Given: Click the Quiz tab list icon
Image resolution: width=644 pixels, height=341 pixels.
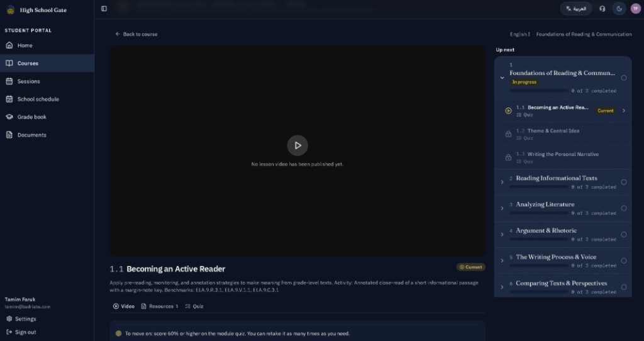Looking at the screenshot, I should pos(187,306).
